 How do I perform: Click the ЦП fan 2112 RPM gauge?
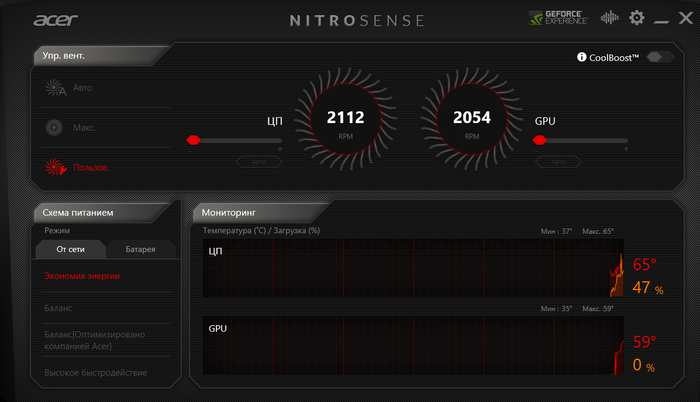(346, 119)
